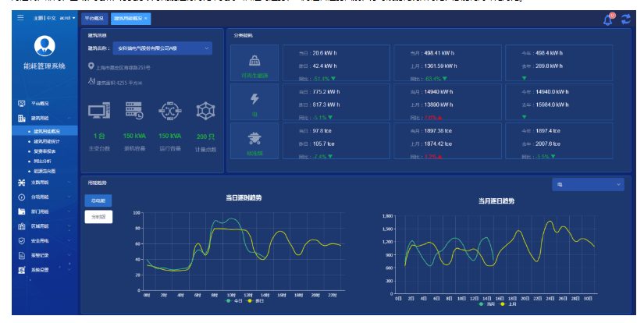Open 平台概况 in the sidebar menu
644x323 pixels.
click(40, 104)
